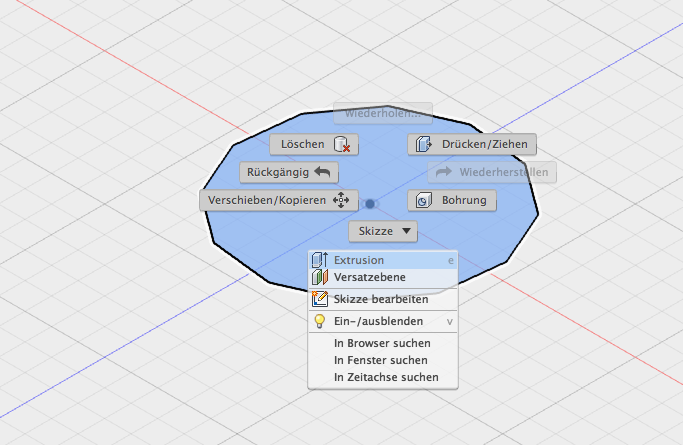Click the Rückgängig text label
This screenshot has height=445, width=683.
(x=278, y=172)
